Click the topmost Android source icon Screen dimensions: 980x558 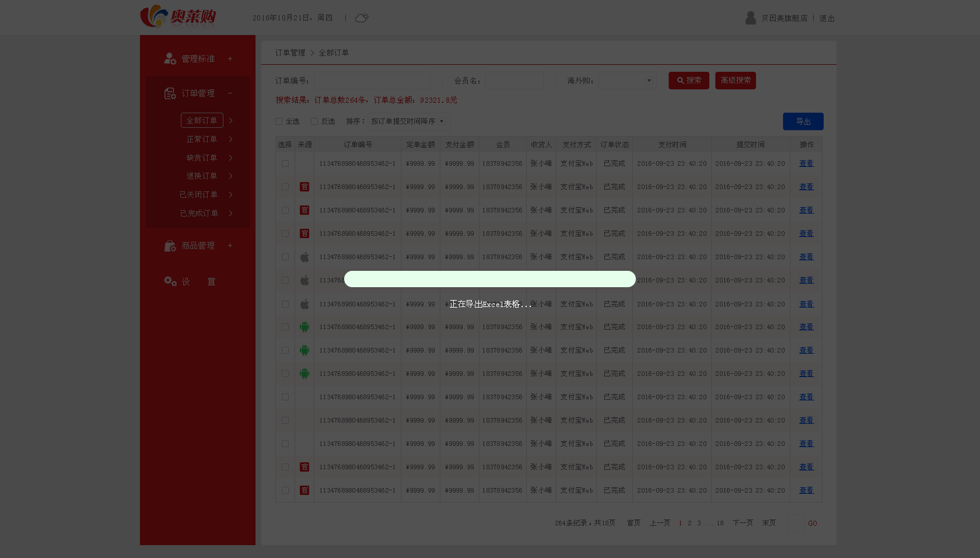click(x=304, y=327)
